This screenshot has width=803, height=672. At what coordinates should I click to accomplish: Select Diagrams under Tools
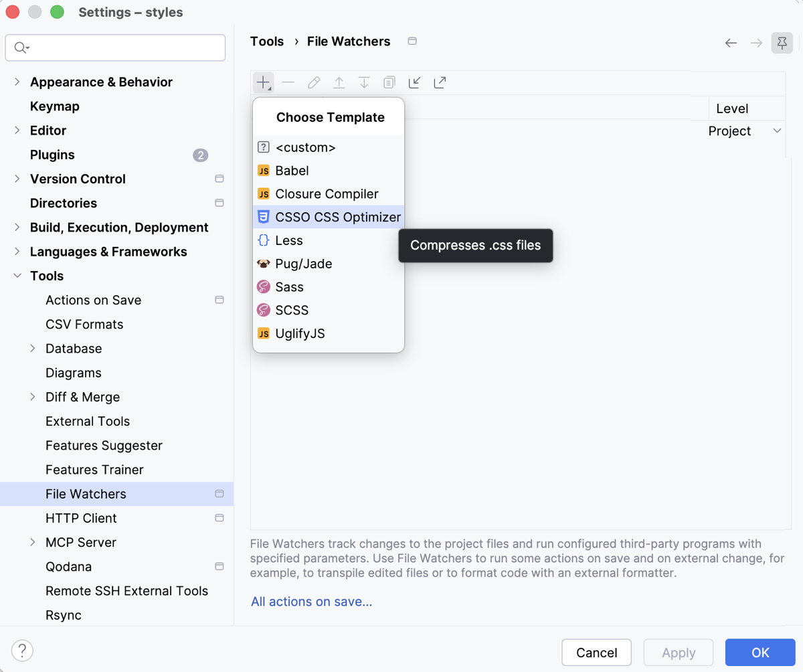pyautogui.click(x=74, y=373)
